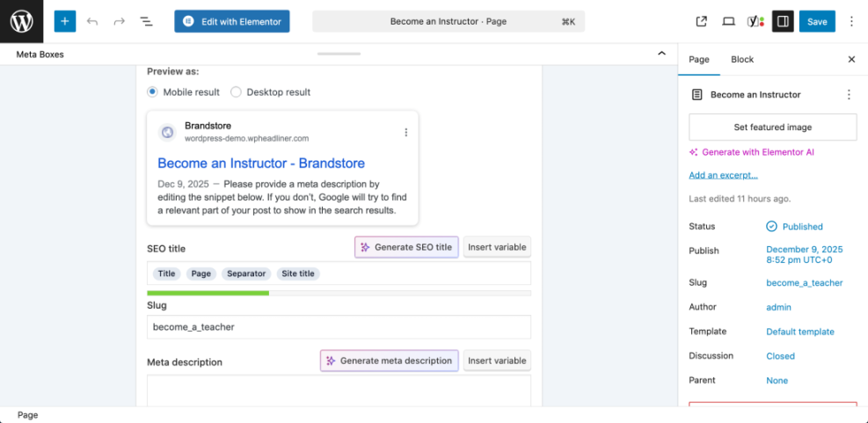
Task: Select the Mobile result radio button
Action: 152,92
